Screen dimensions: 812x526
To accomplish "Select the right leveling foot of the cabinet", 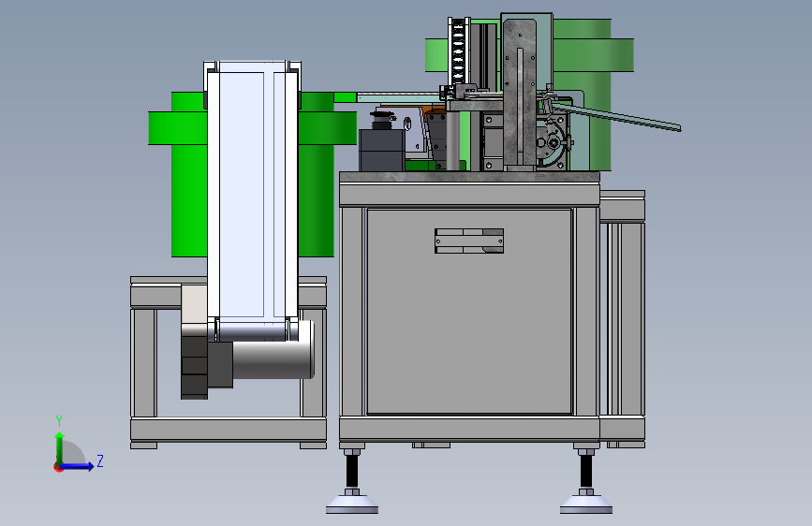I will click(586, 481).
